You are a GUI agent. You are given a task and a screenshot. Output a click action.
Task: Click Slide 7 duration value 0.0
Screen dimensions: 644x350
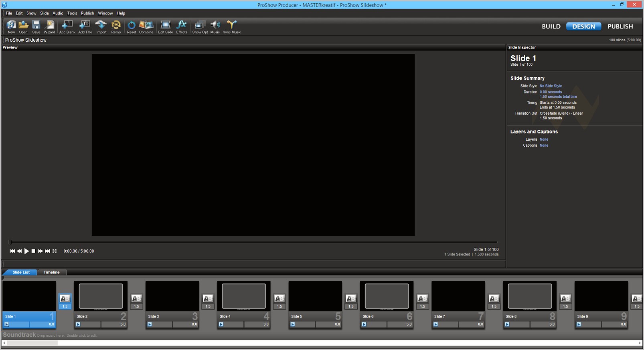coord(480,324)
